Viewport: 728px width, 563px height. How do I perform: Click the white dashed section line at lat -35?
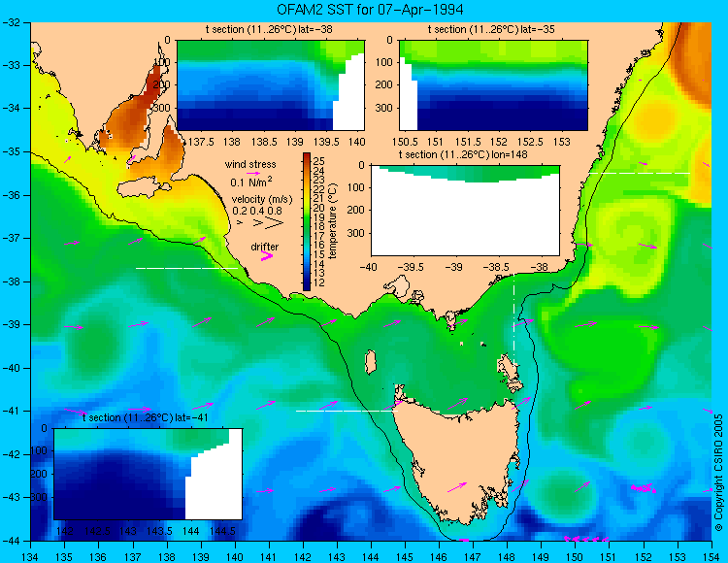pos(640,173)
